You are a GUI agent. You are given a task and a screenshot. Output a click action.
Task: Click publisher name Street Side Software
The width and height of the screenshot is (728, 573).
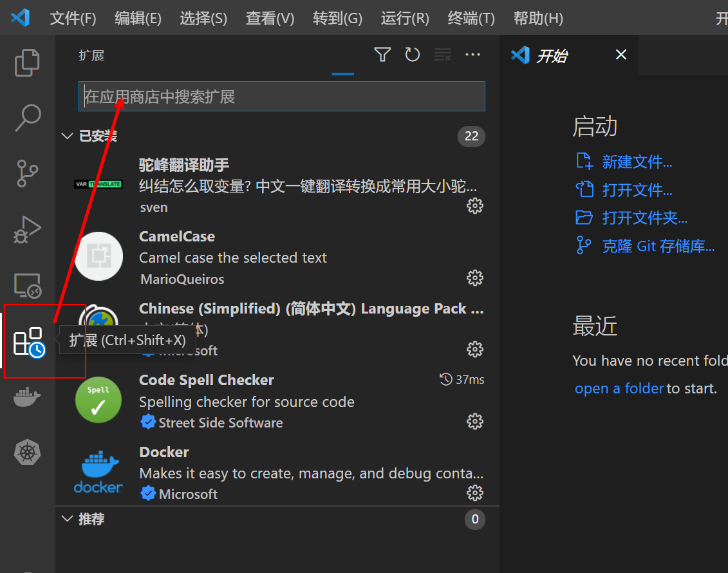click(221, 422)
